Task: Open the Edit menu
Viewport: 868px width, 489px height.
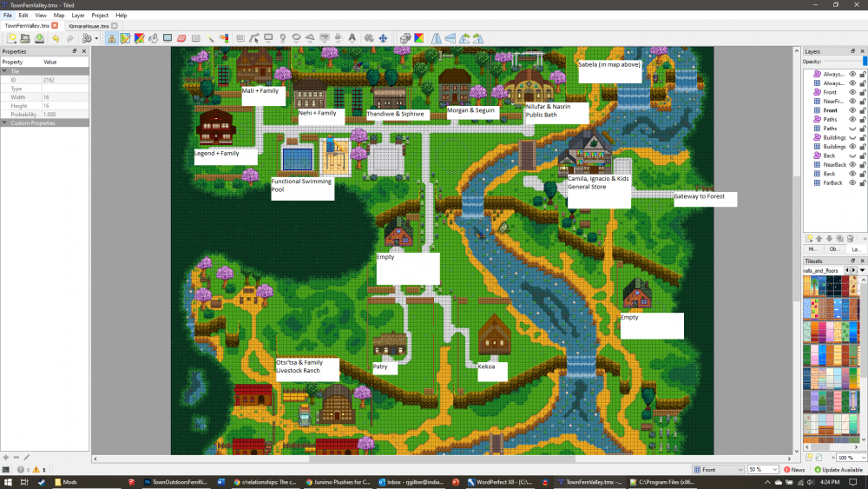Action: 23,16
